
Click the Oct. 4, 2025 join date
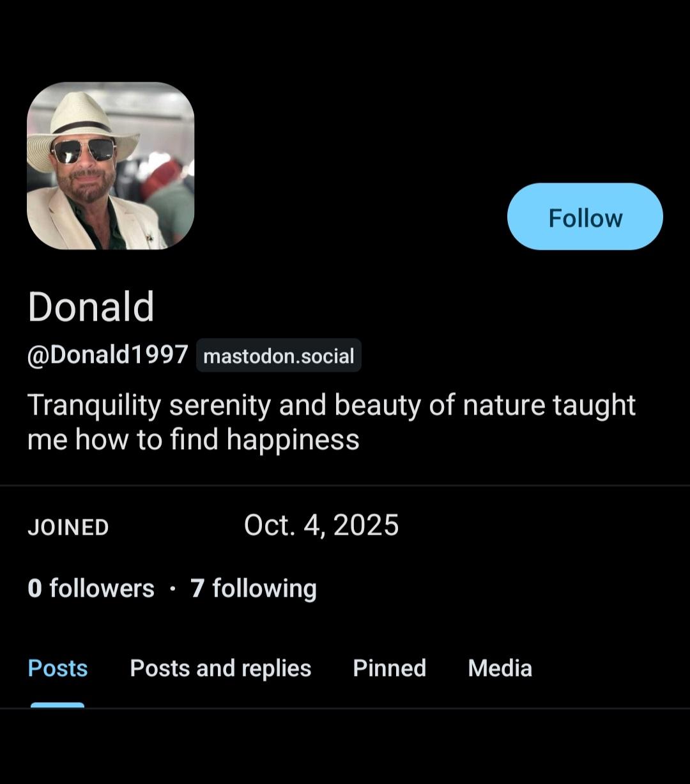click(321, 526)
